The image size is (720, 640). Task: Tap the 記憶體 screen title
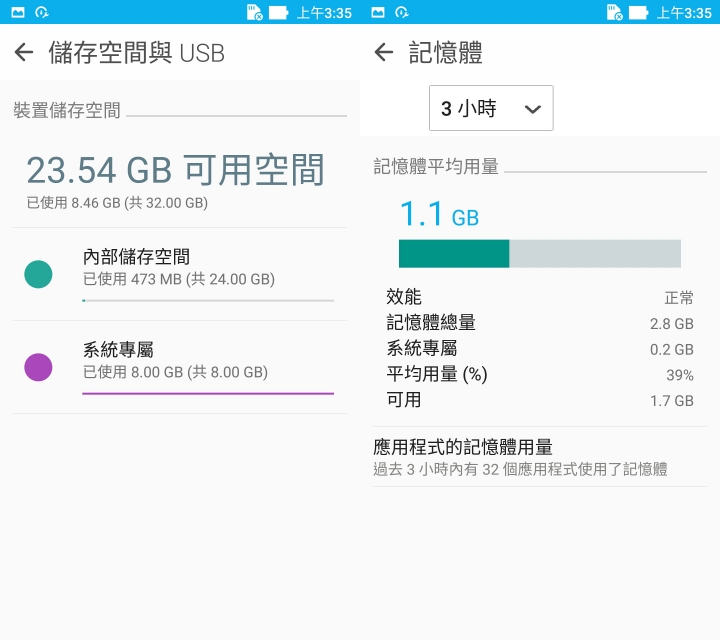point(445,52)
